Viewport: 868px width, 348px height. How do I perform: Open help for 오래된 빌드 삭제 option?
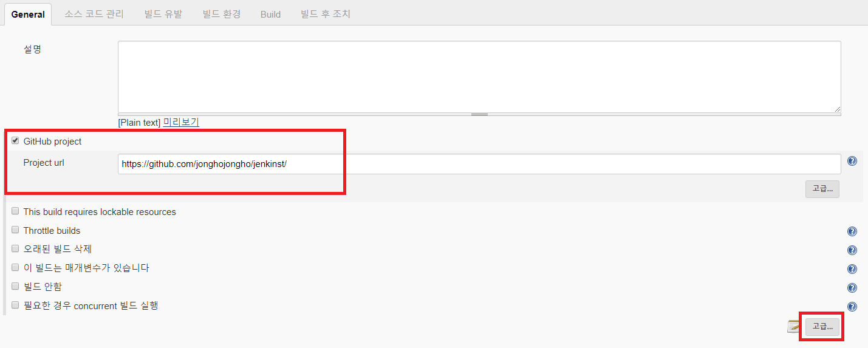(852, 250)
